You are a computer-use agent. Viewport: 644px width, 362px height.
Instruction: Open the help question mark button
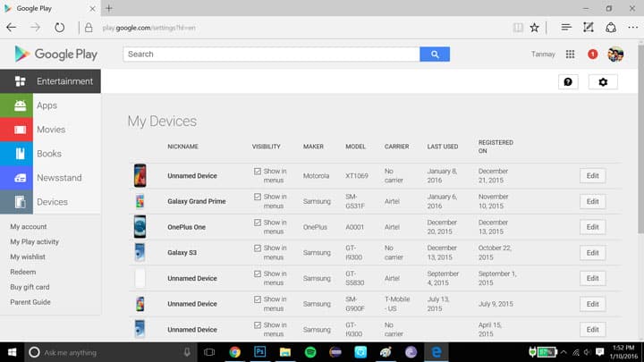[568, 82]
